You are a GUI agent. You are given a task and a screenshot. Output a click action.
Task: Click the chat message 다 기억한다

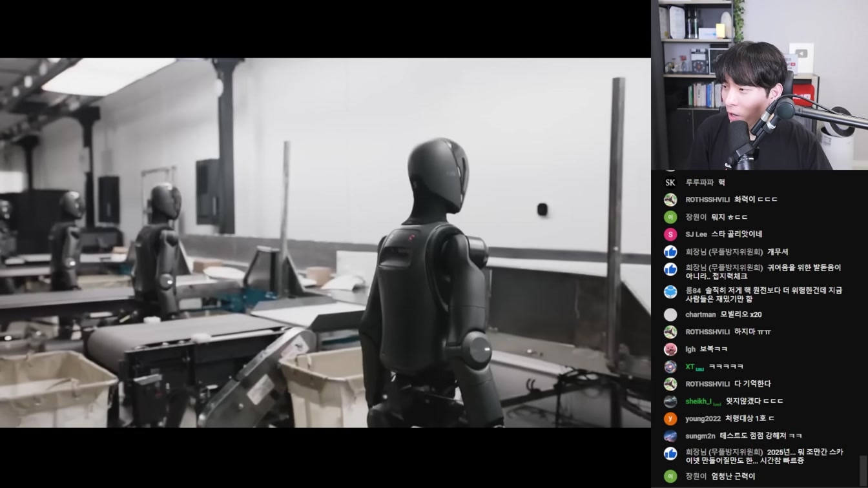752,384
